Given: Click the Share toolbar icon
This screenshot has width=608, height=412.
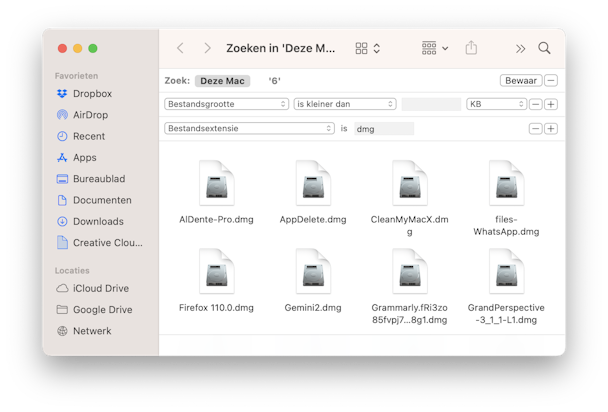Looking at the screenshot, I should (471, 48).
